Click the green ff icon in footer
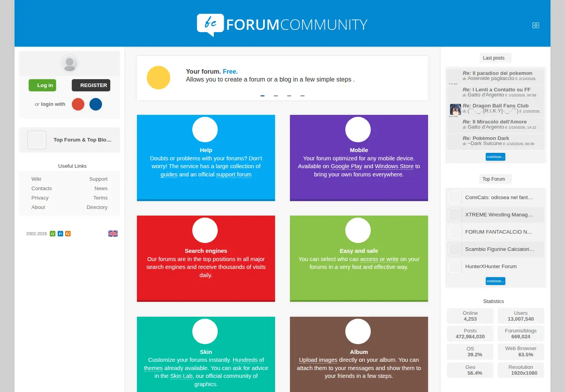Image resolution: width=565 pixels, height=392 pixels. point(53,234)
